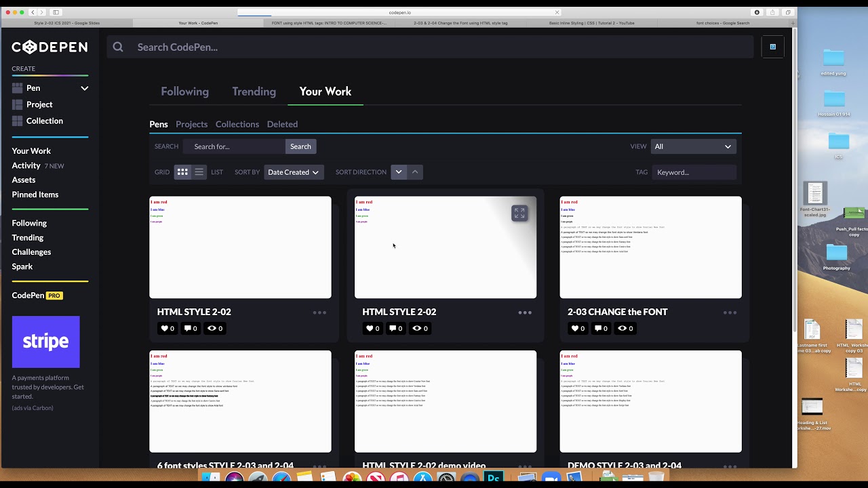Click the comment count on 2-03 CHANGE the FONT

[601, 328]
